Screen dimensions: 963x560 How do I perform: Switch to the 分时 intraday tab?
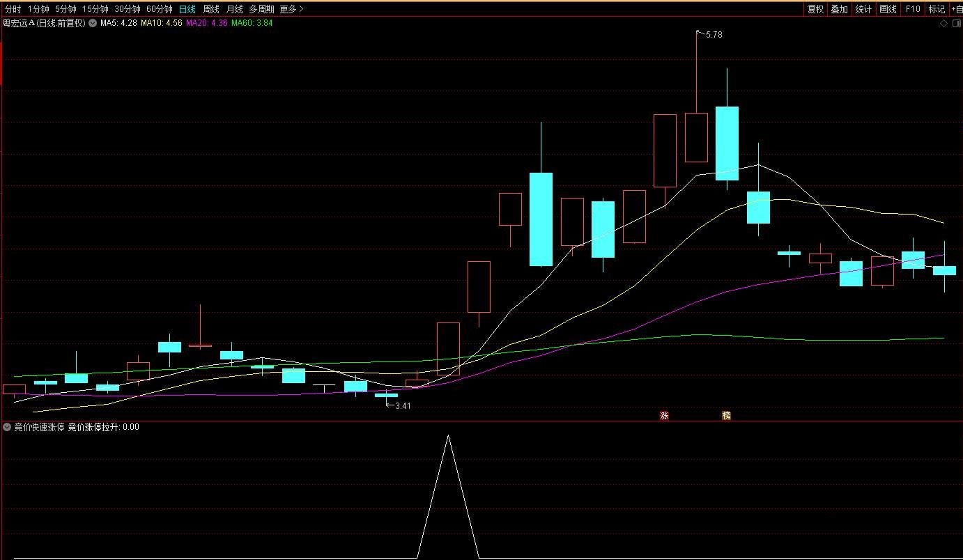(x=13, y=9)
